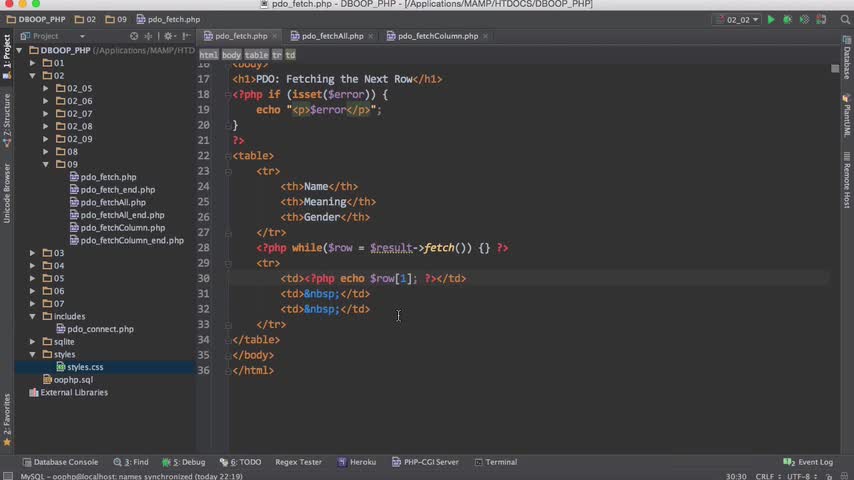Open search everywhere magnifier icon
This screenshot has width=854, height=480.
pyautogui.click(x=845, y=20)
